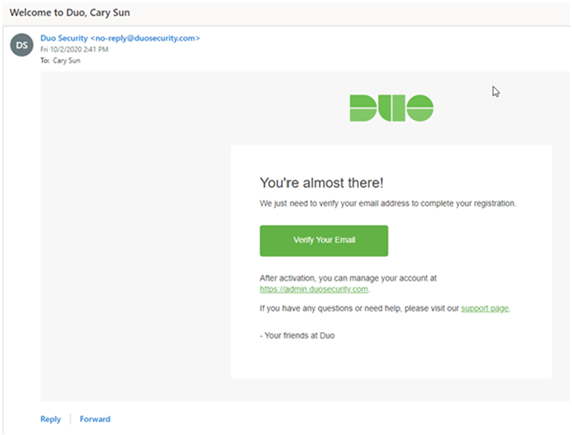This screenshot has width=572, height=435.
Task: Click the After activation sentence
Action: pyautogui.click(x=348, y=278)
